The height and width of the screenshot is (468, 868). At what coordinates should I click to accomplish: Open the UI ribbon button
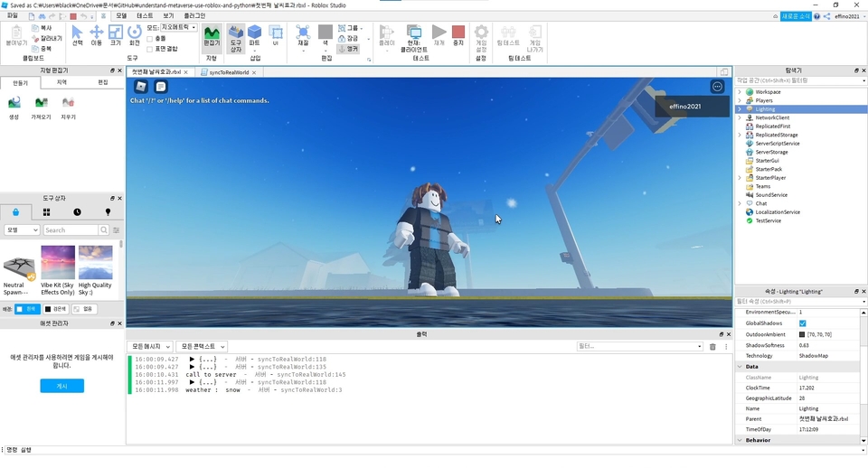275,35
